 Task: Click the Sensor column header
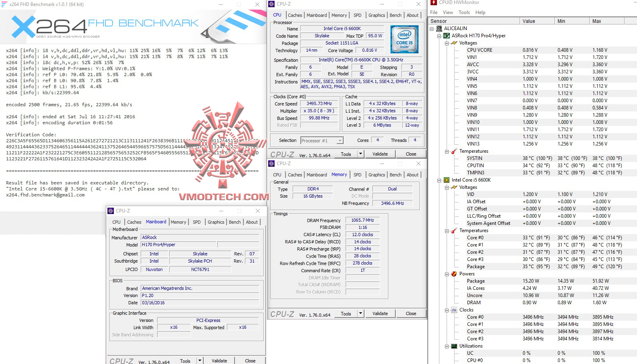[x=474, y=21]
